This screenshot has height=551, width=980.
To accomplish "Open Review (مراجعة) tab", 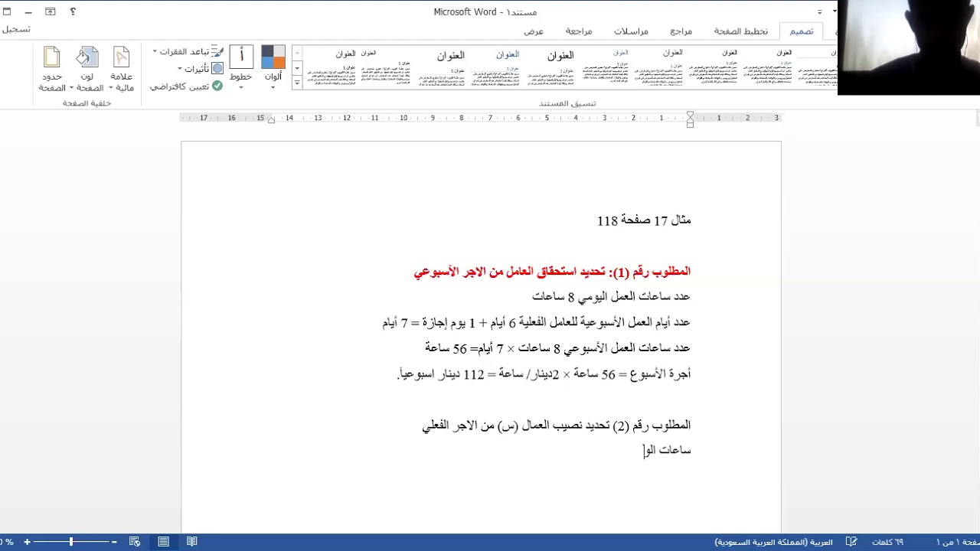I will point(579,31).
